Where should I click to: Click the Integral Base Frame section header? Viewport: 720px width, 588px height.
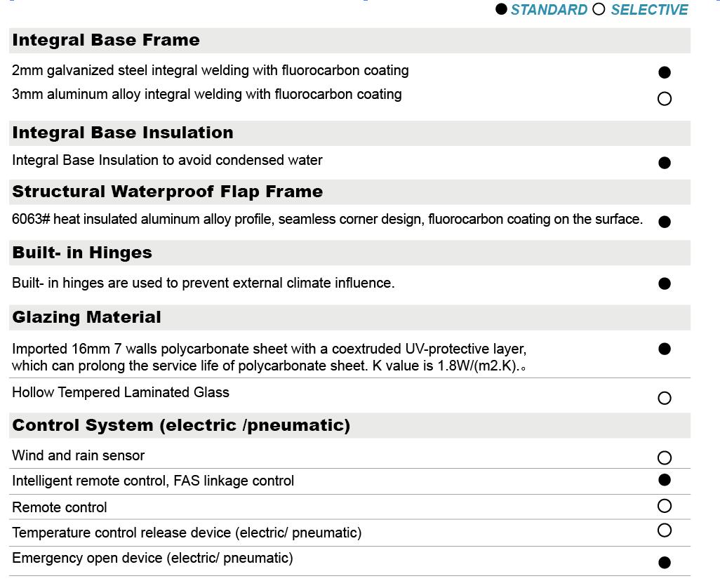(x=106, y=40)
